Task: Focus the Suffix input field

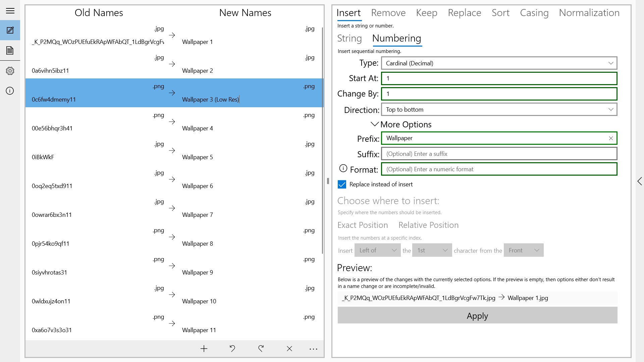Action: point(499,154)
